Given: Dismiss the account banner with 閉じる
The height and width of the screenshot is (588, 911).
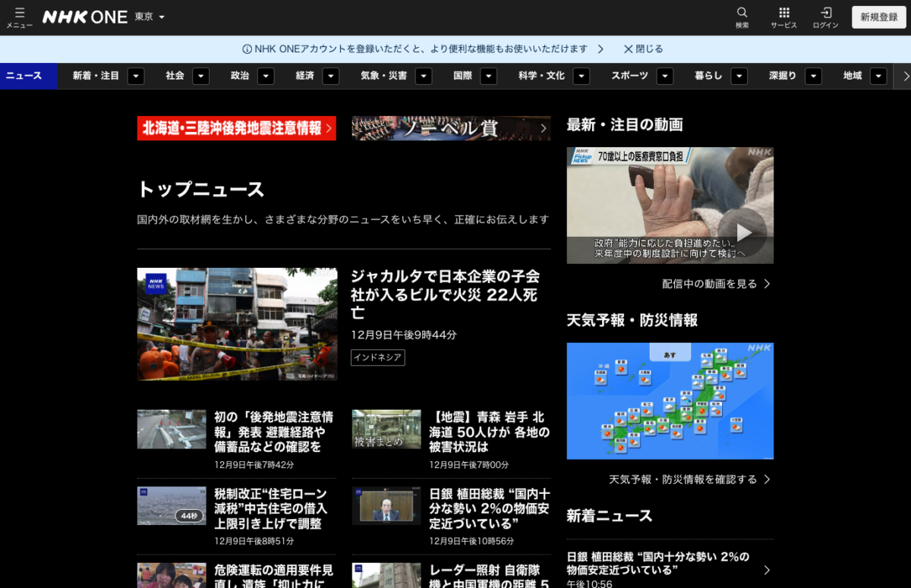Looking at the screenshot, I should coord(642,48).
